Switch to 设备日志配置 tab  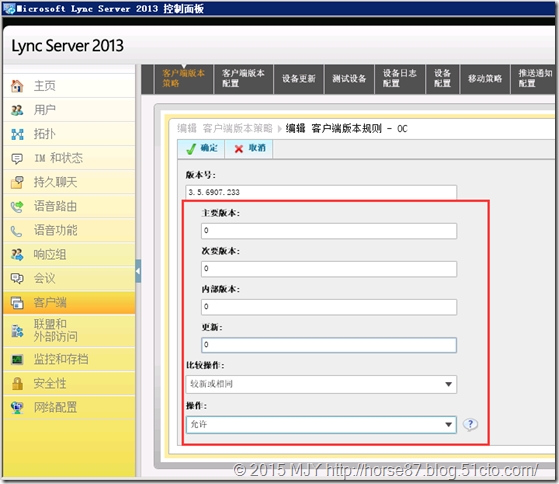400,78
